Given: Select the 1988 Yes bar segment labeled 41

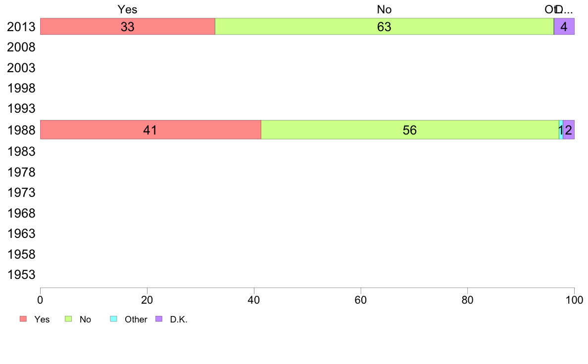Looking at the screenshot, I should pyautogui.click(x=150, y=130).
